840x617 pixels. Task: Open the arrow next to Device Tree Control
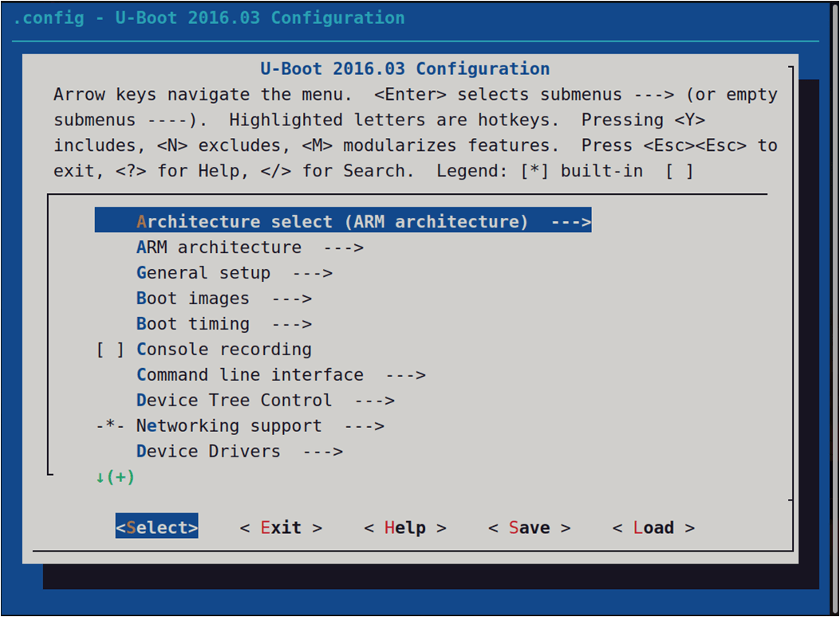click(x=374, y=401)
